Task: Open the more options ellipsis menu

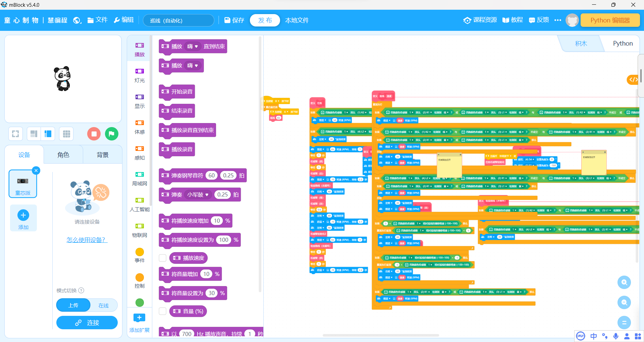Action: tap(558, 20)
